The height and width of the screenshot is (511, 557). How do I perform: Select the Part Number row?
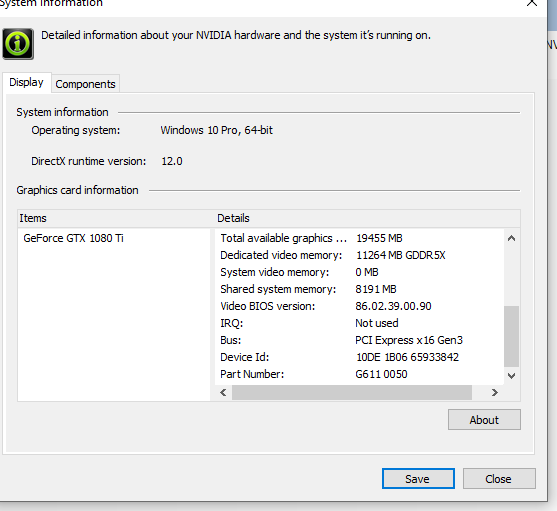click(359, 374)
